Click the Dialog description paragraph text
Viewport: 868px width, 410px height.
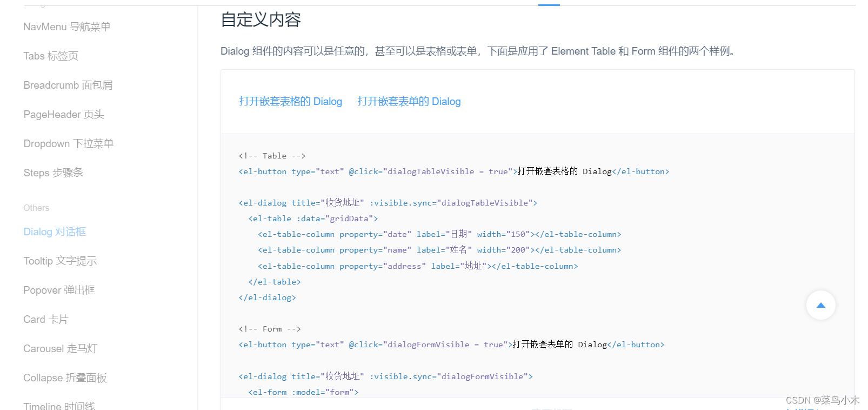(x=478, y=51)
